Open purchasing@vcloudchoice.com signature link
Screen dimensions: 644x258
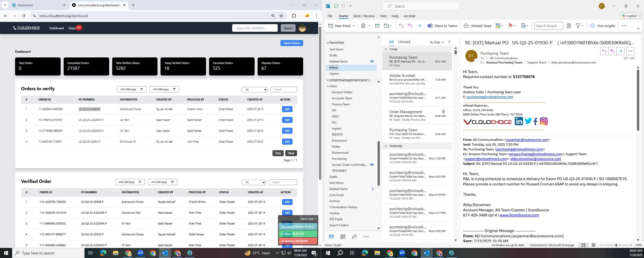point(490,97)
